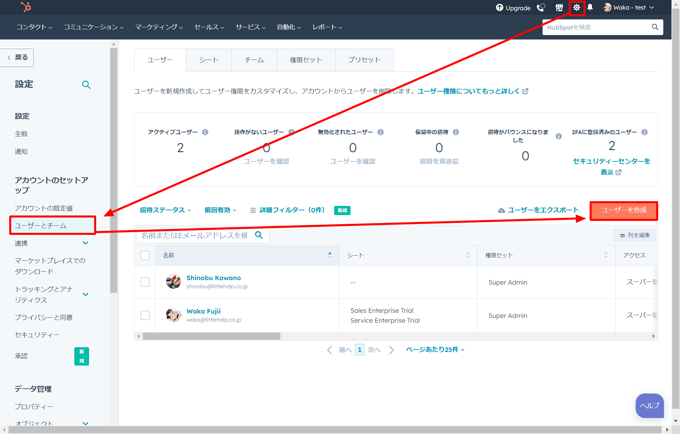Click the settings sidebar search icon

click(86, 85)
